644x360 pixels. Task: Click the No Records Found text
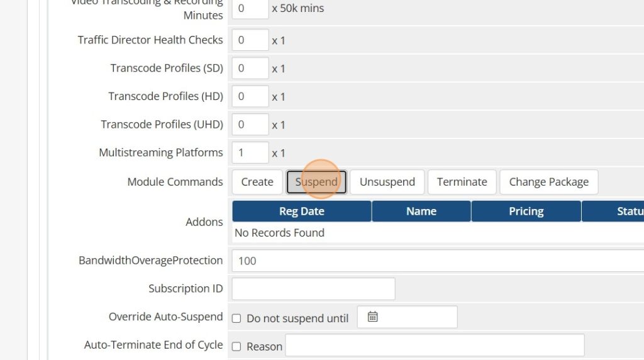click(279, 233)
